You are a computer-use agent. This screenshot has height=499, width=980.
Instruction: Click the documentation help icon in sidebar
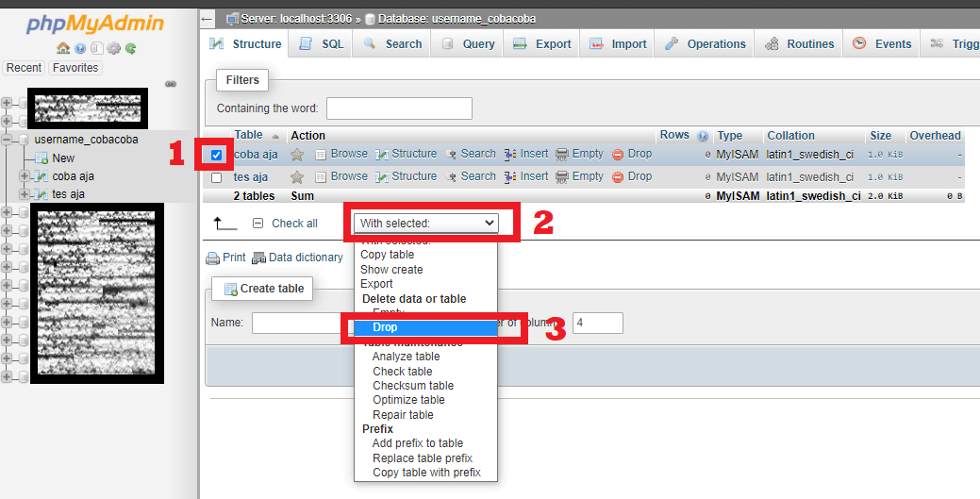[x=80, y=48]
